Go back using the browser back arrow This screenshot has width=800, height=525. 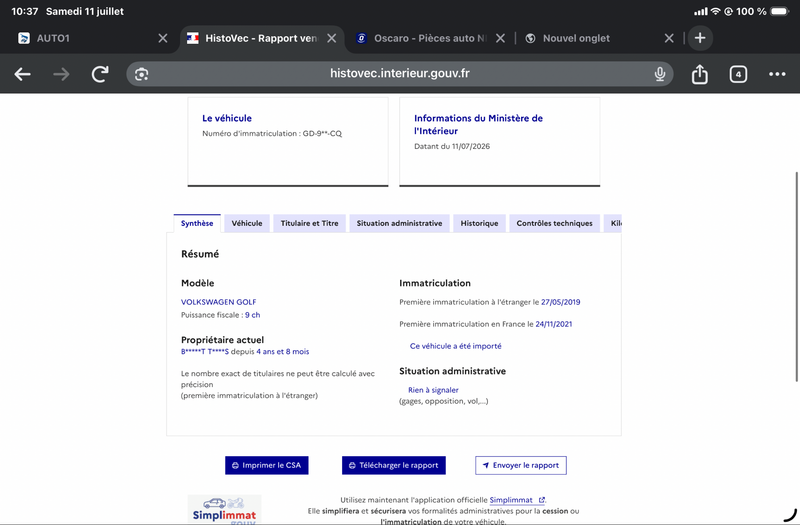[x=22, y=74]
